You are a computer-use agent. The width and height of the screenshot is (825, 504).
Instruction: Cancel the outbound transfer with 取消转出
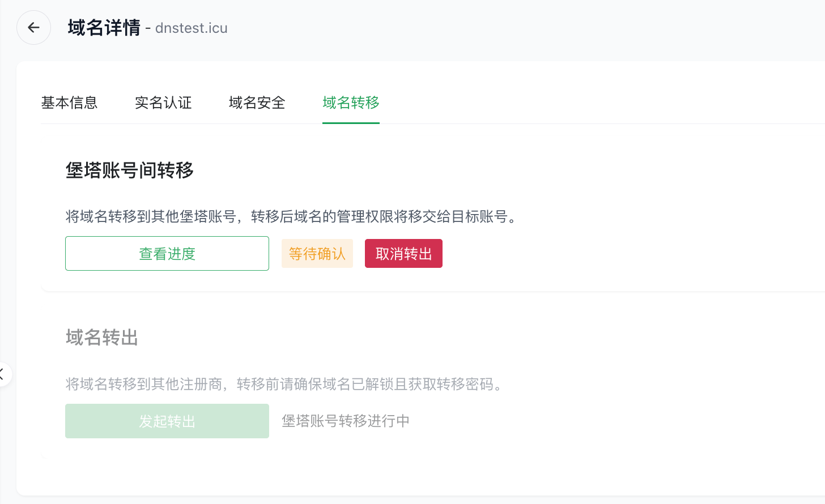click(x=403, y=253)
